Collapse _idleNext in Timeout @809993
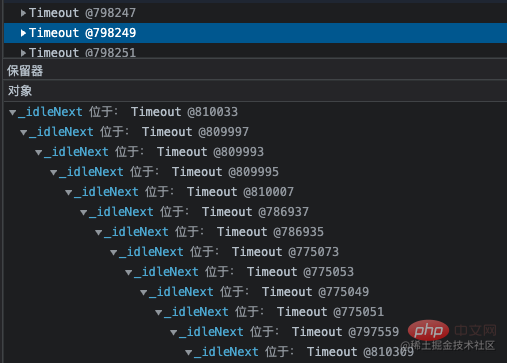The width and height of the screenshot is (507, 363). [39, 152]
